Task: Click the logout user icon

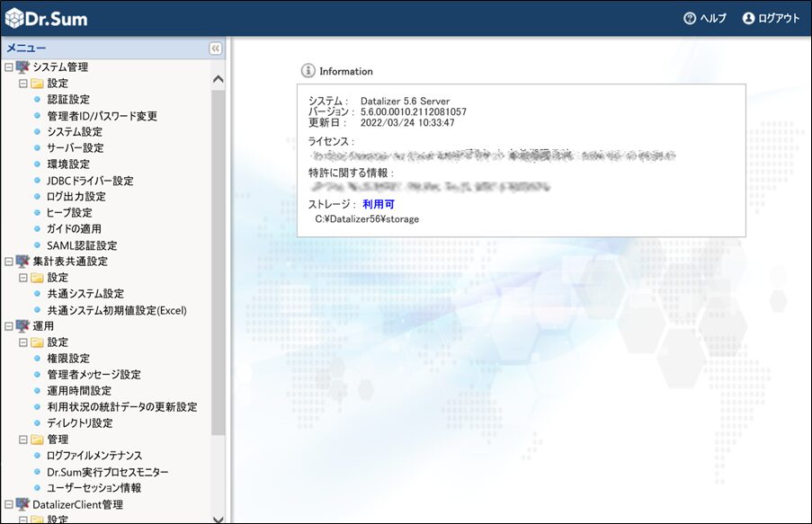Action: (x=748, y=18)
